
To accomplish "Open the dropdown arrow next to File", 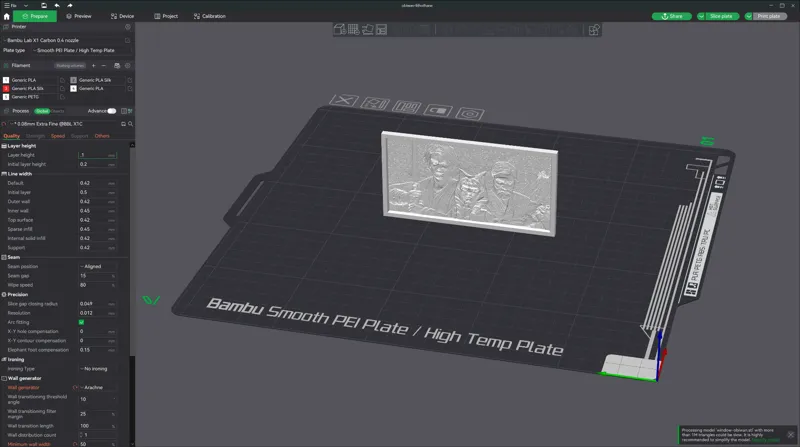I will (26, 6).
